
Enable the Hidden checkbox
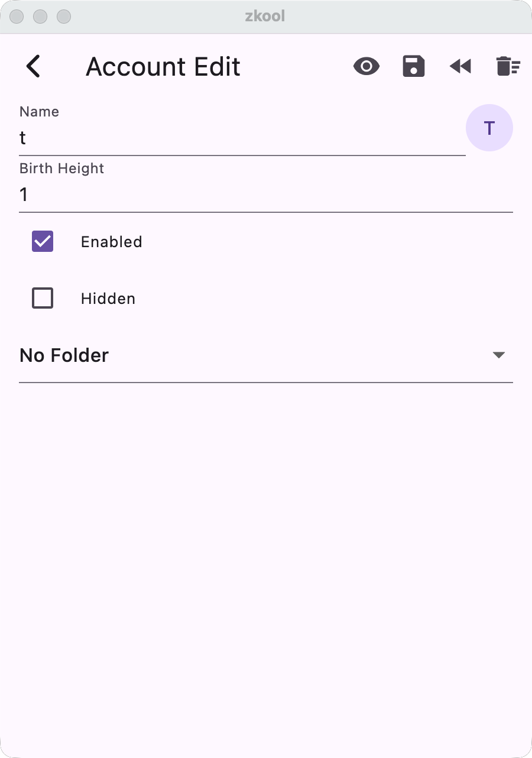[x=42, y=298]
